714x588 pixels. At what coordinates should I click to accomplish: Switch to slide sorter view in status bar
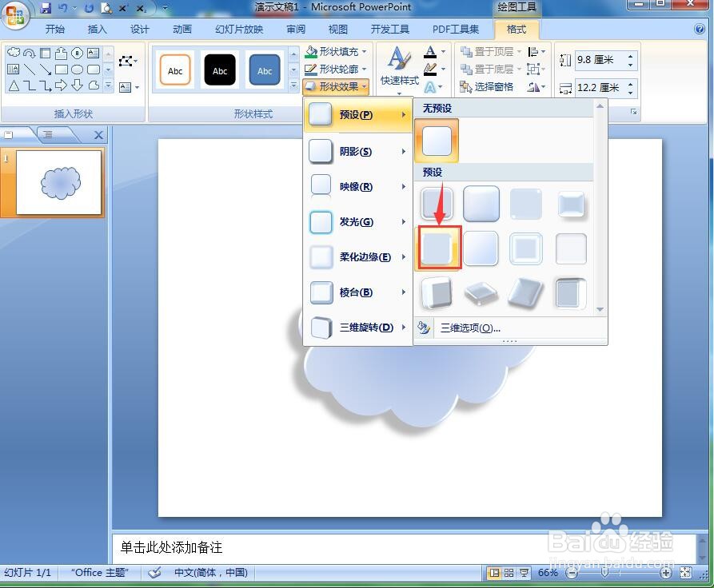[509, 573]
